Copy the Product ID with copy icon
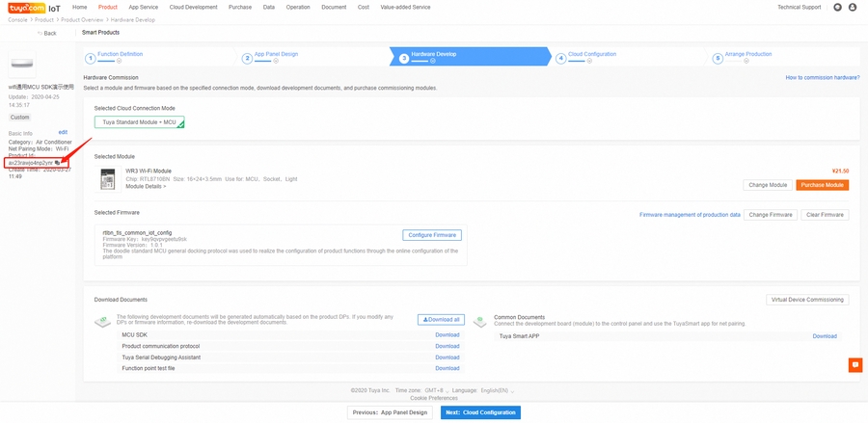This screenshot has width=868, height=423. tap(58, 163)
